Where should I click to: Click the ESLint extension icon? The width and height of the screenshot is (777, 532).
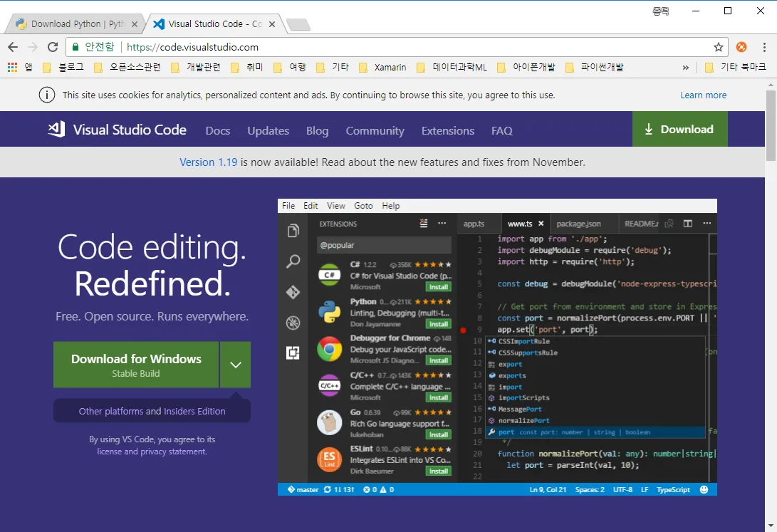click(330, 459)
